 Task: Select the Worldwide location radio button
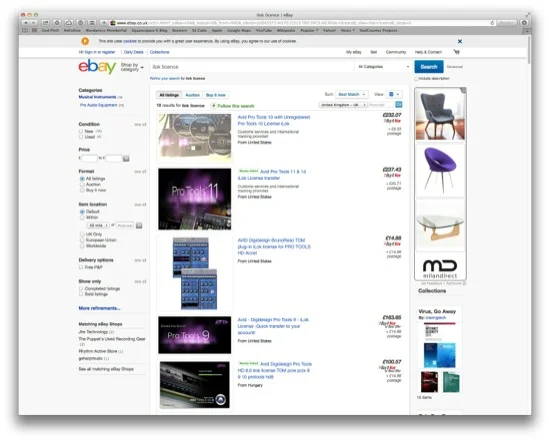point(82,246)
